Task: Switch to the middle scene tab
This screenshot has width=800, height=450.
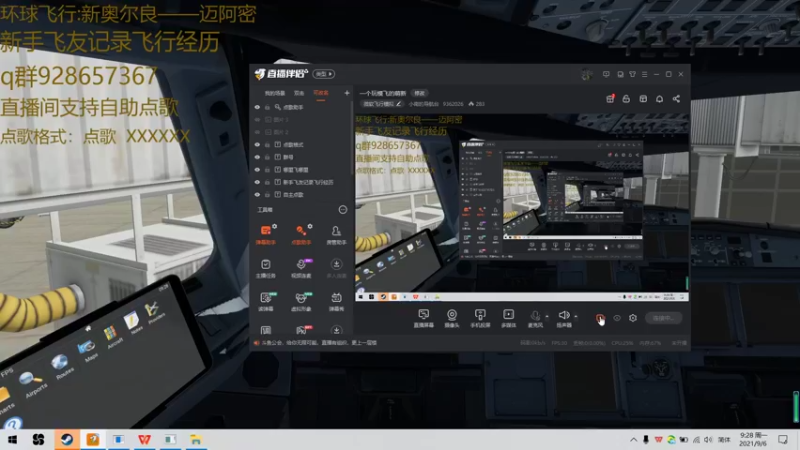Action: 299,93
